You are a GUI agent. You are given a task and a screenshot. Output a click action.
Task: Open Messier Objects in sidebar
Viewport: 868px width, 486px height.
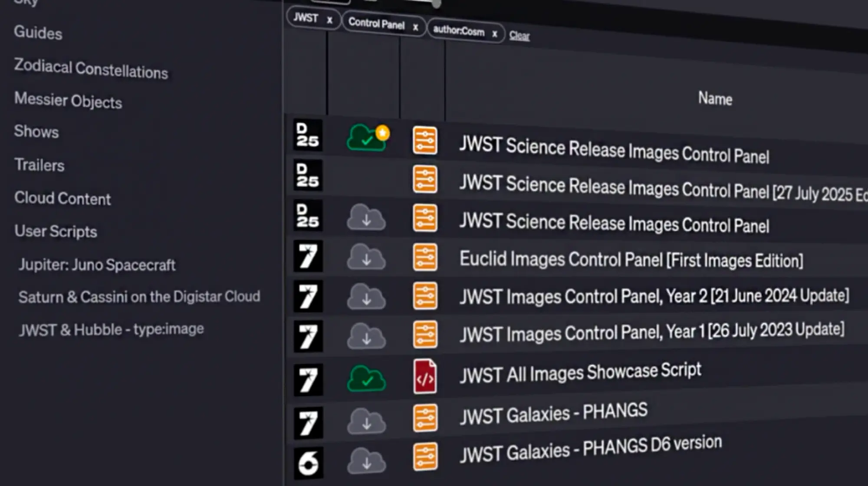click(x=68, y=100)
